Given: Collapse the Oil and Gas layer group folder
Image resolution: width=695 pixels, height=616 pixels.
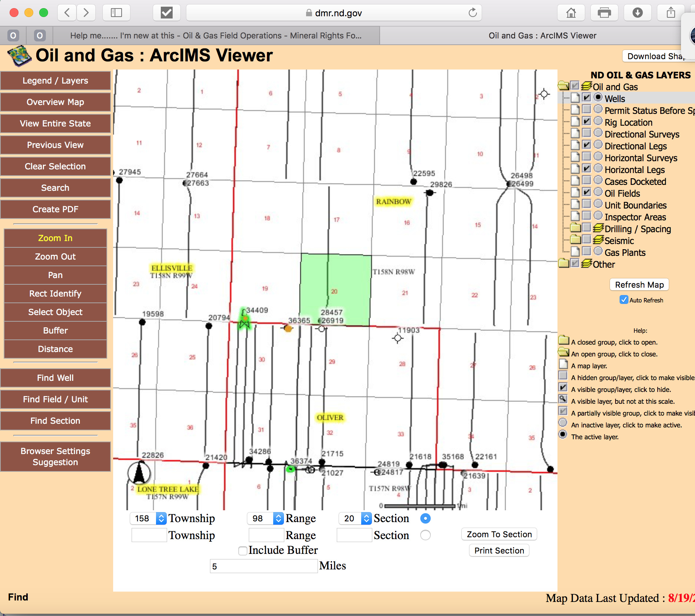Looking at the screenshot, I should [563, 86].
